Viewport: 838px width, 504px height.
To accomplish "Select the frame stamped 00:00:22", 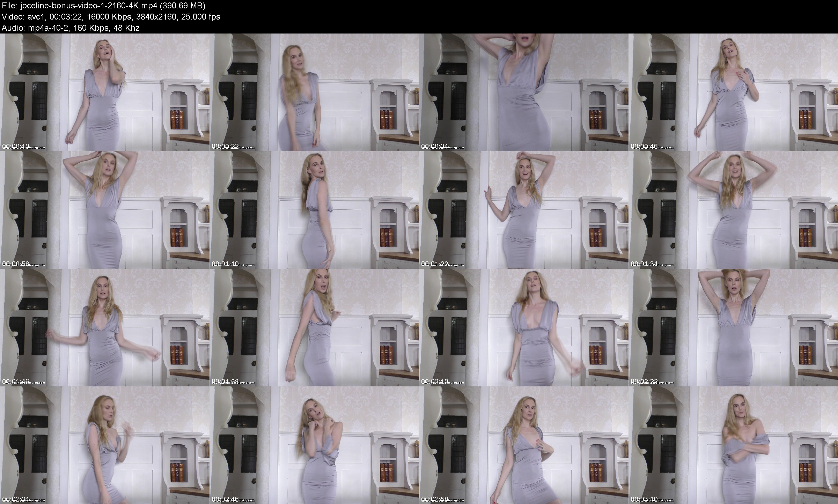I will pos(314,92).
